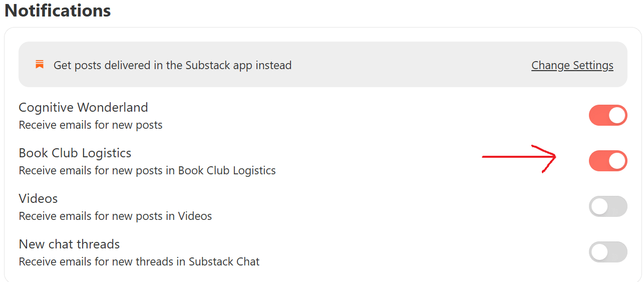The height and width of the screenshot is (282, 644).
Task: Click the Videos section title
Action: click(38, 198)
